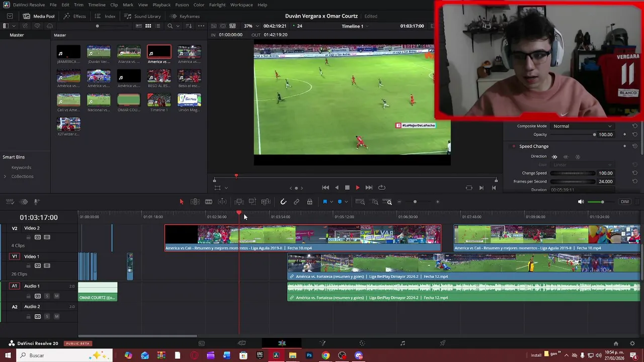
Task: Toggle Position Lock padlock in toolbar
Action: (309, 202)
